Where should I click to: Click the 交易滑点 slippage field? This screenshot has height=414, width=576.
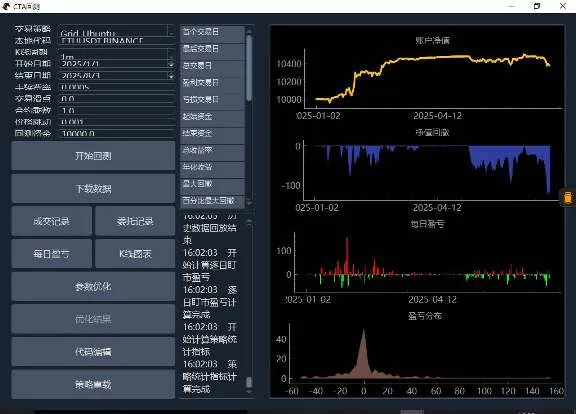tap(117, 99)
